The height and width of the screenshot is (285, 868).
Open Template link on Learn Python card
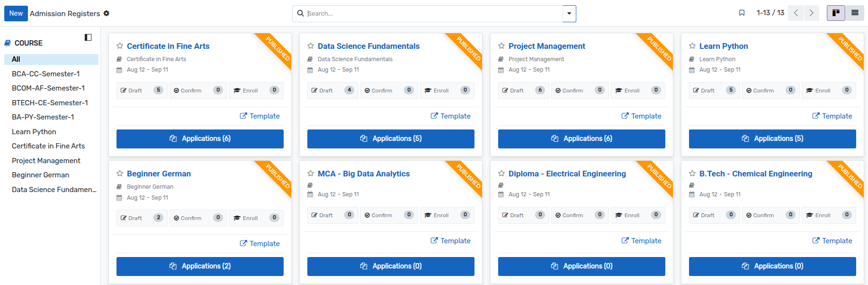832,116
